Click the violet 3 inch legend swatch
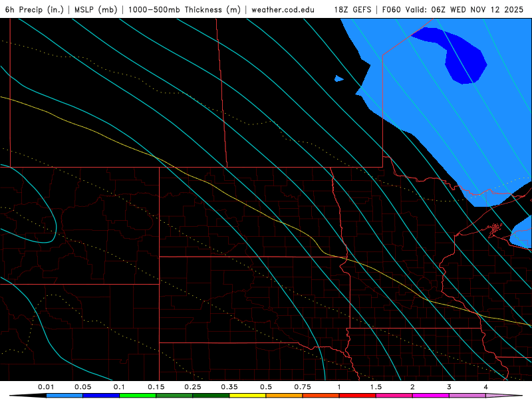Screen dimensions: 532x399 467,396
